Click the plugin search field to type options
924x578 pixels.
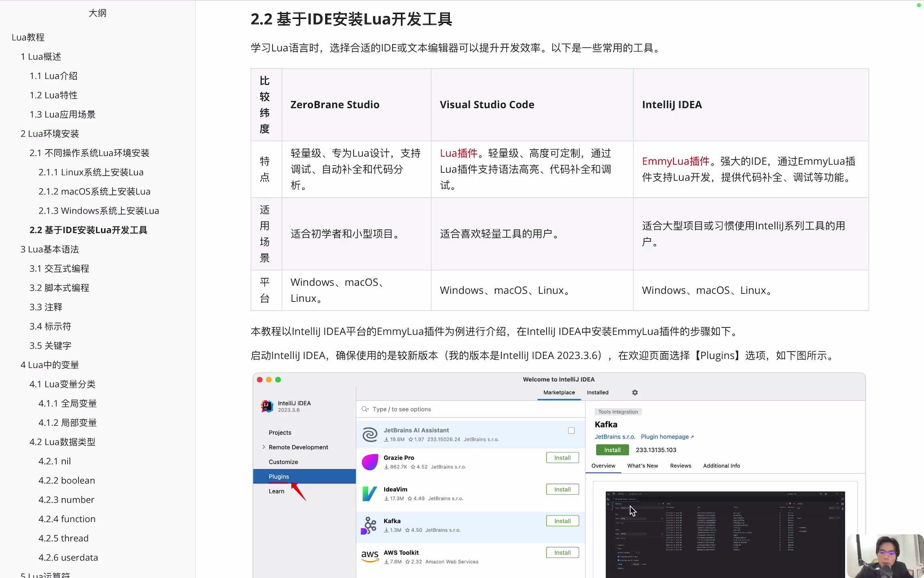[441, 409]
